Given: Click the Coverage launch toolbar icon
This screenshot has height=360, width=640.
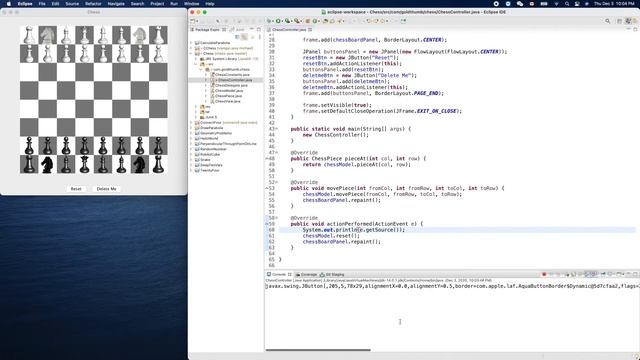Looking at the screenshot, I should [288, 21].
